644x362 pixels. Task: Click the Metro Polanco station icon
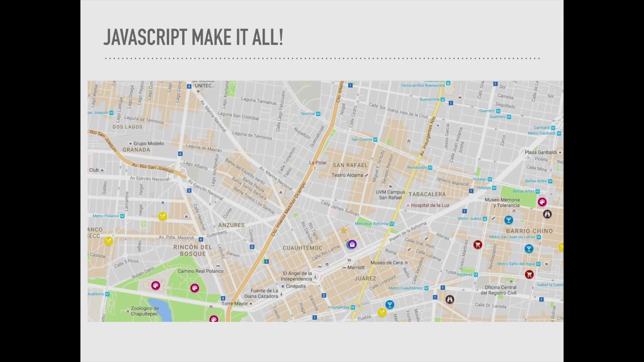click(122, 216)
